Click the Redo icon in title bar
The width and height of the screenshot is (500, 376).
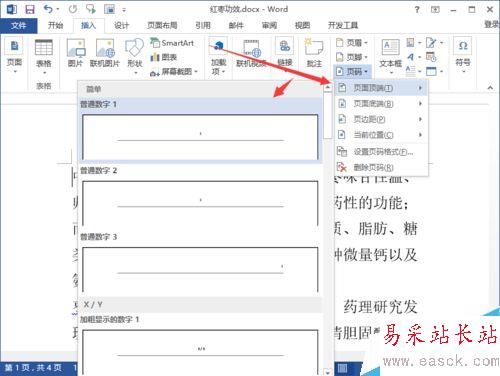pyautogui.click(x=73, y=9)
